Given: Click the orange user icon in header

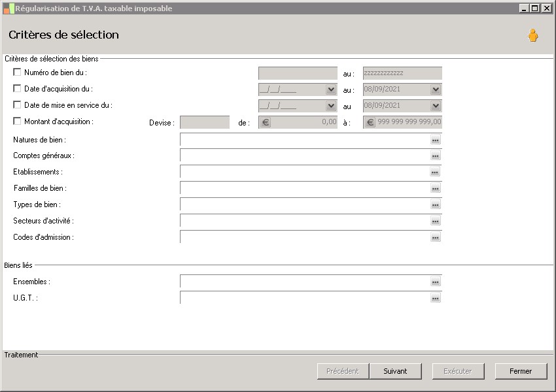Looking at the screenshot, I should [x=532, y=36].
